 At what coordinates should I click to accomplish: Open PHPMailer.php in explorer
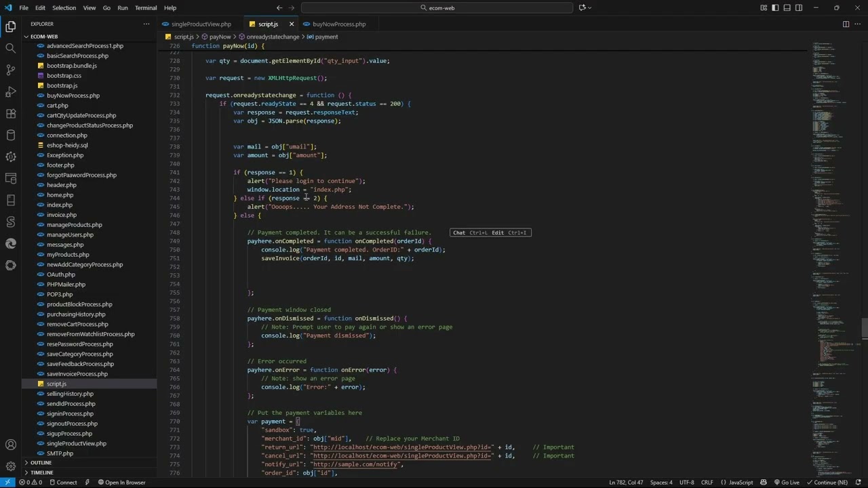[66, 285]
